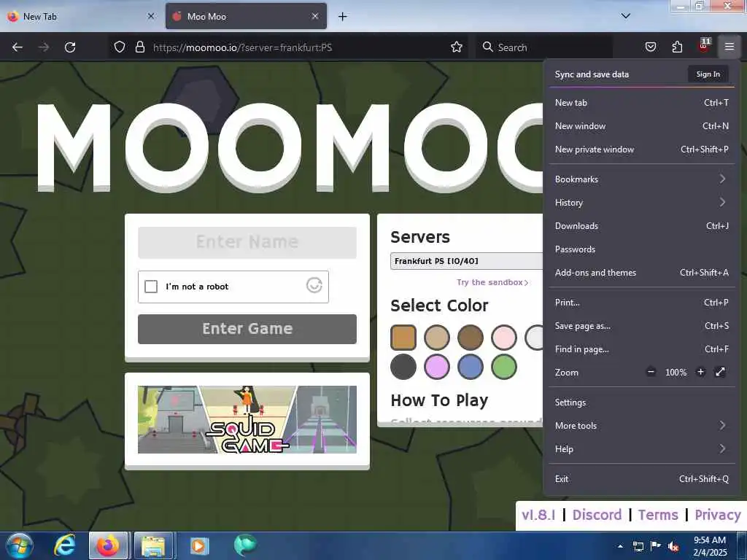This screenshot has height=560, width=747.
Task: Select New tab from the menu
Action: point(641,102)
